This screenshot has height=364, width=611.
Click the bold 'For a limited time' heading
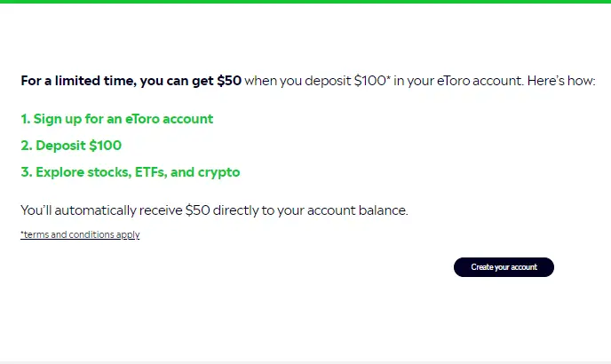(x=78, y=81)
